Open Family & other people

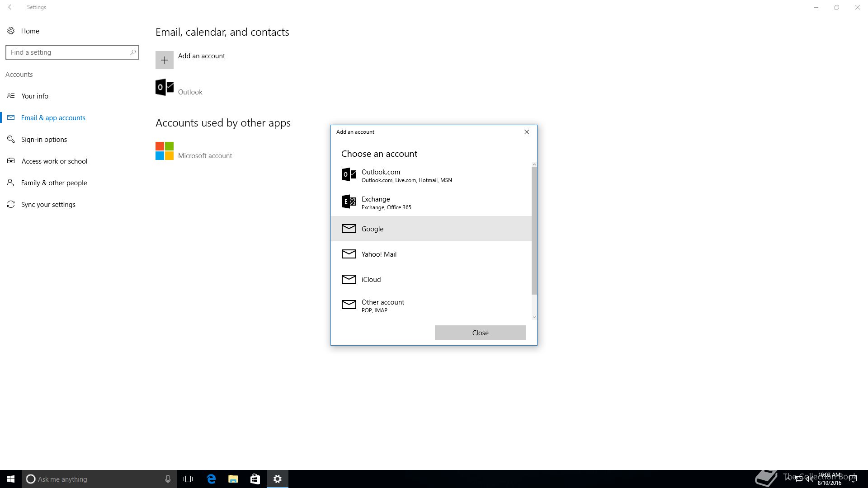(54, 183)
